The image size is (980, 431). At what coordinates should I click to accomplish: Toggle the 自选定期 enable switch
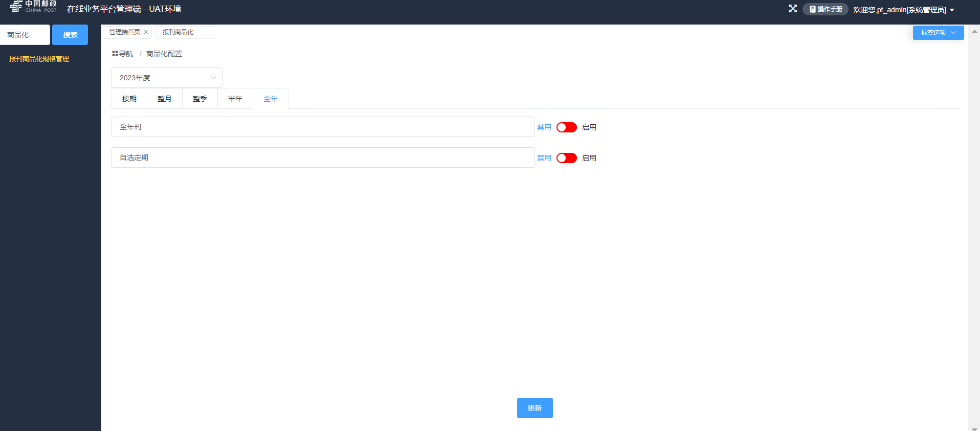tap(567, 158)
